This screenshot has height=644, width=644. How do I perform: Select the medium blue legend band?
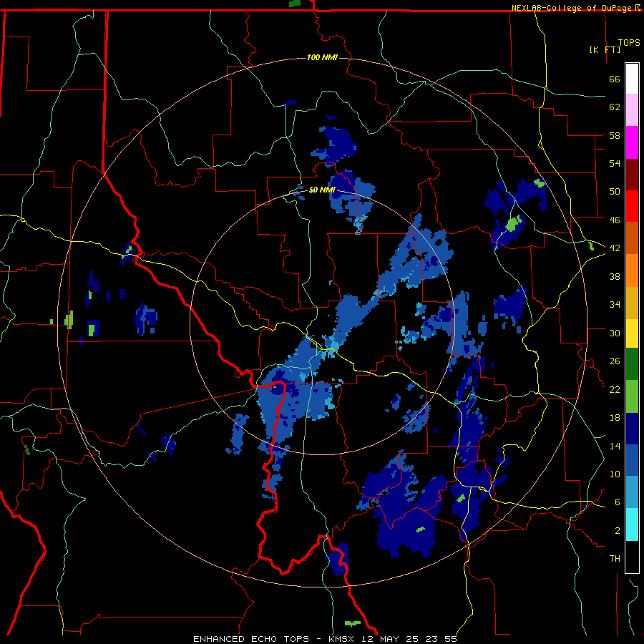(632, 460)
